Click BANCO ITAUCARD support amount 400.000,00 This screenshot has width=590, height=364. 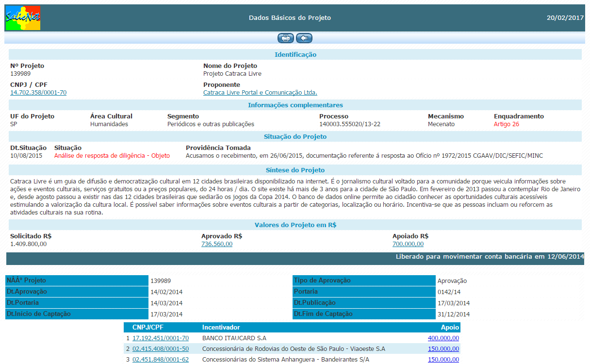click(x=443, y=338)
